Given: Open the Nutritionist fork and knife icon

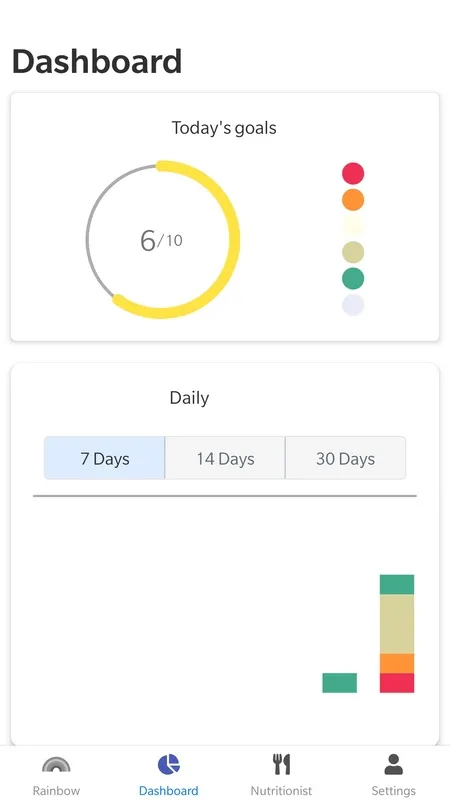Looking at the screenshot, I should [x=281, y=764].
